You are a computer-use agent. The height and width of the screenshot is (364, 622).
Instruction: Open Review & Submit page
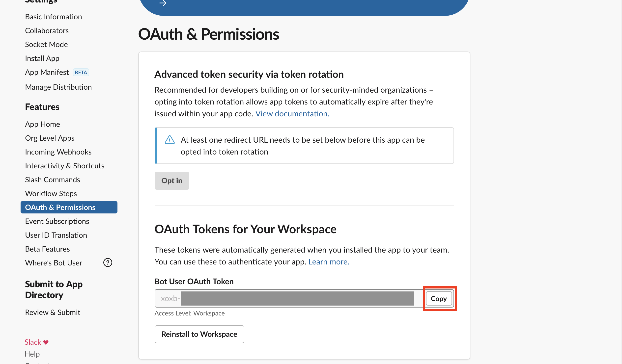(x=53, y=312)
